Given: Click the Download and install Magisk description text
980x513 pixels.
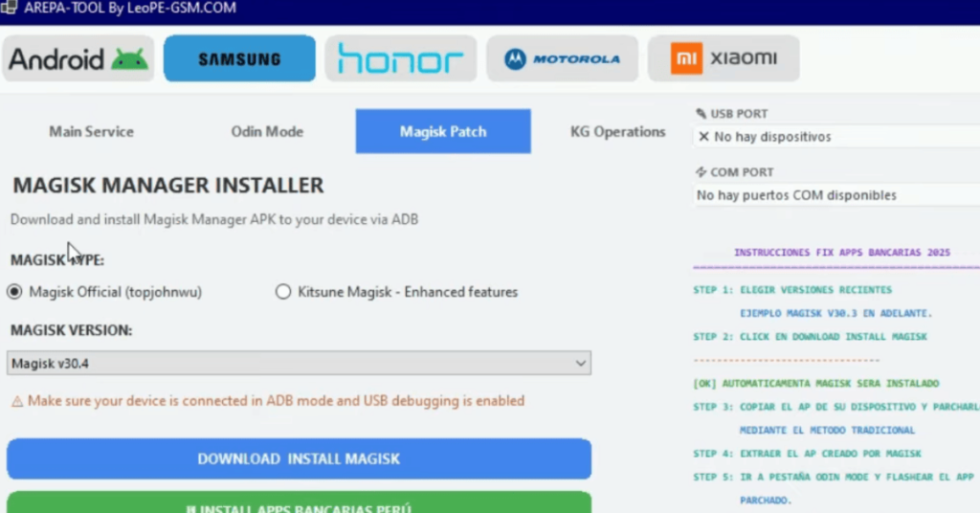Looking at the screenshot, I should click(214, 219).
